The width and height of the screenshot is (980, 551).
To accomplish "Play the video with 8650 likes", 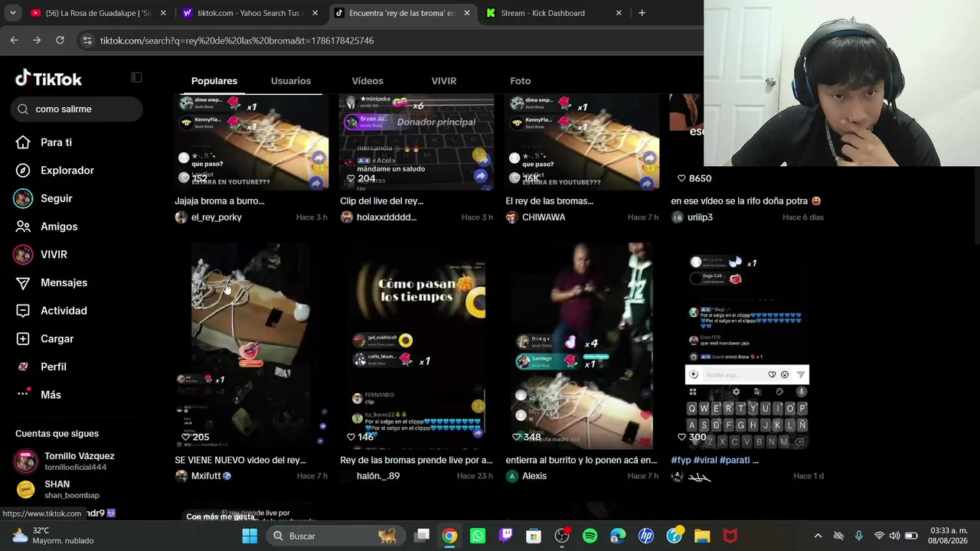I will click(688, 142).
